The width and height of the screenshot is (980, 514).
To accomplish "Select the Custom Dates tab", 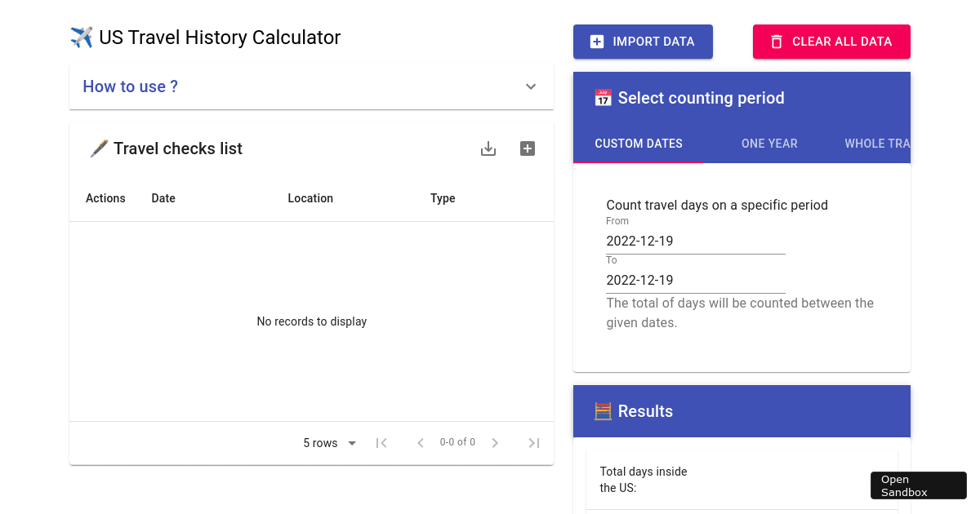I will coord(639,144).
